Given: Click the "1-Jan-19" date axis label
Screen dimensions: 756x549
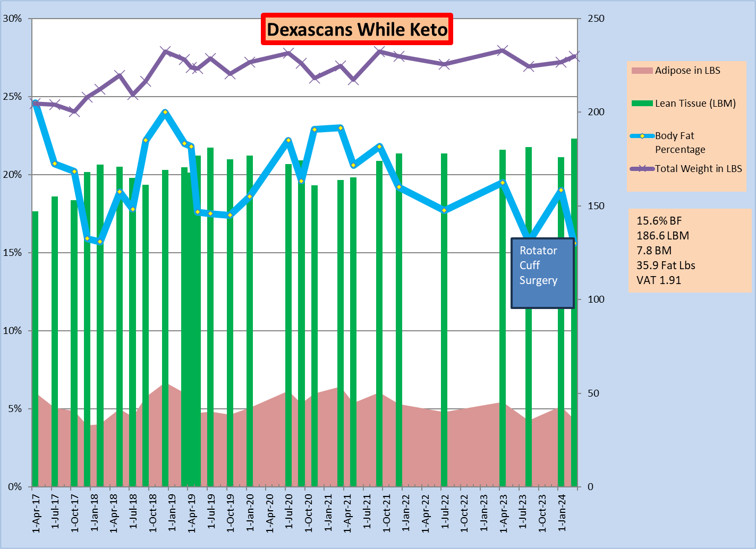Looking at the screenshot, I should click(173, 512).
